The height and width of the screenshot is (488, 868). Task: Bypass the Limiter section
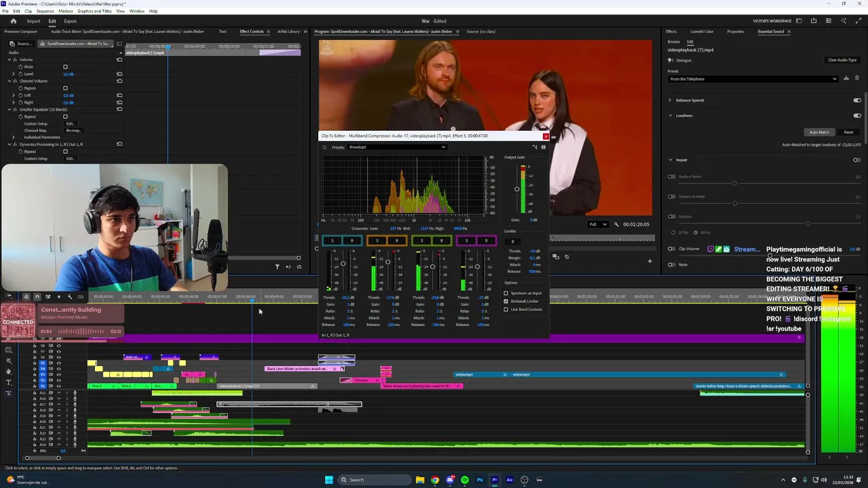513,242
